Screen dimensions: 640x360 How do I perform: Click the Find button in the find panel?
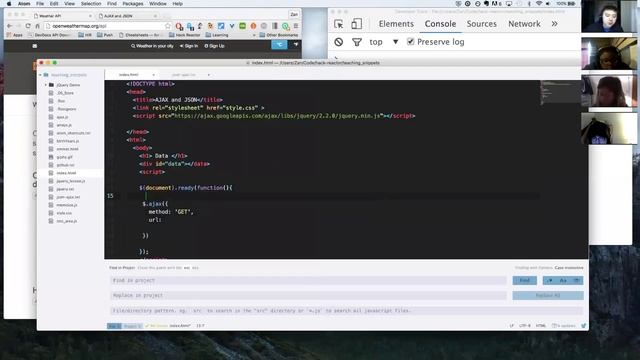(x=524, y=280)
